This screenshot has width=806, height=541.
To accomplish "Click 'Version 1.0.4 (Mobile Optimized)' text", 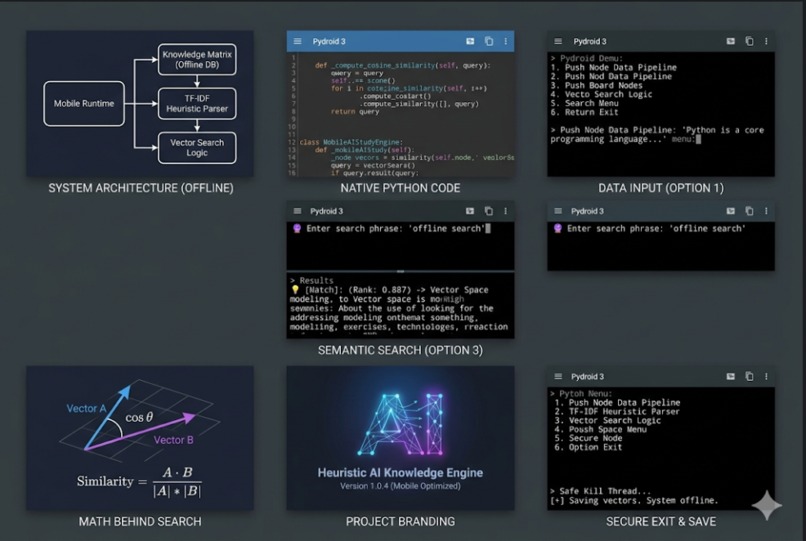I will point(400,486).
